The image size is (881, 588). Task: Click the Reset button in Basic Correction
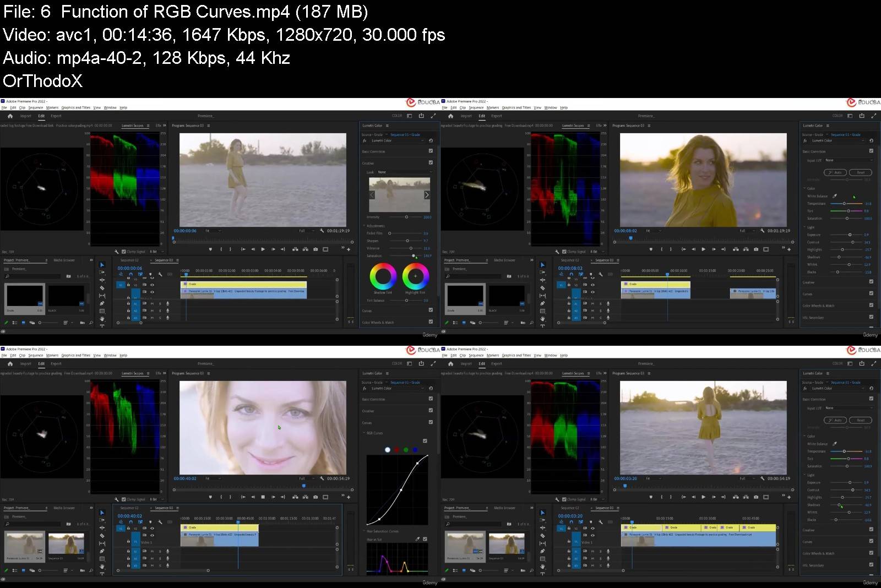pos(860,172)
